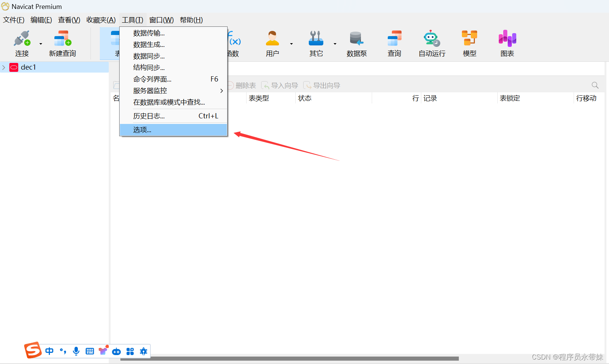
Task: Open the 模型 (Model) designer
Action: [469, 43]
